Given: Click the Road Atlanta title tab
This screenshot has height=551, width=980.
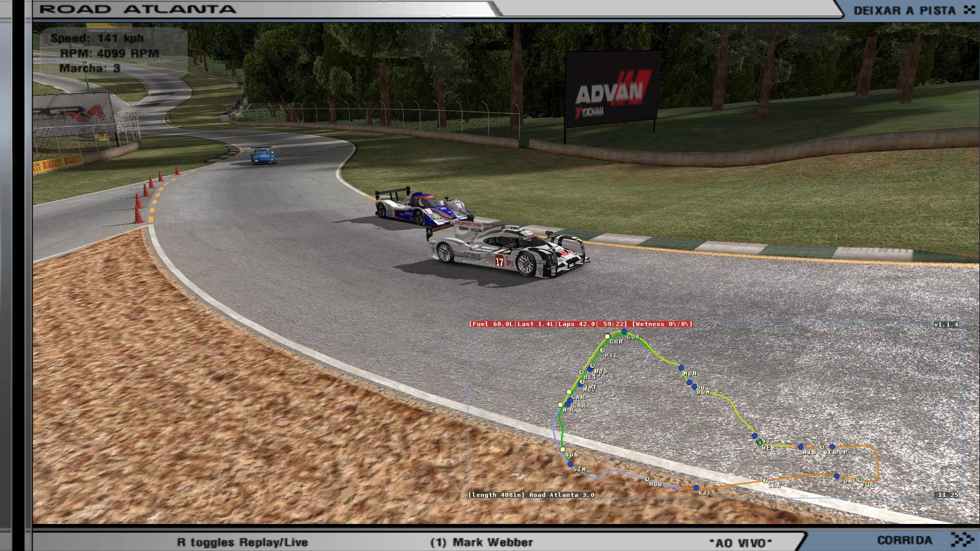Looking at the screenshot, I should tap(138, 9).
